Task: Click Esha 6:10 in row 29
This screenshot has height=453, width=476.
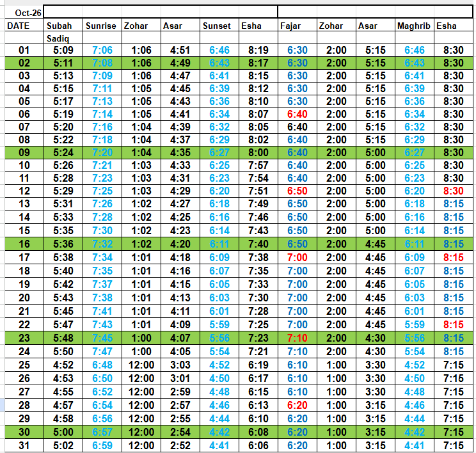Action: [x=258, y=418]
